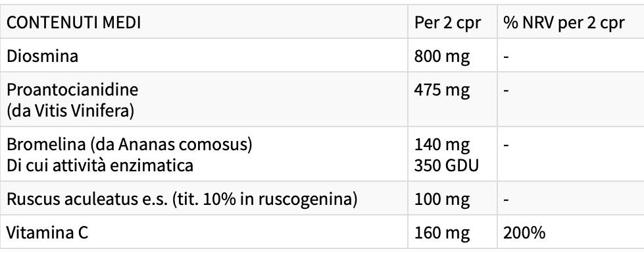Click the dash in Proantocianidine NRV cell
Viewport: 644px width, 253px height.
click(x=507, y=90)
